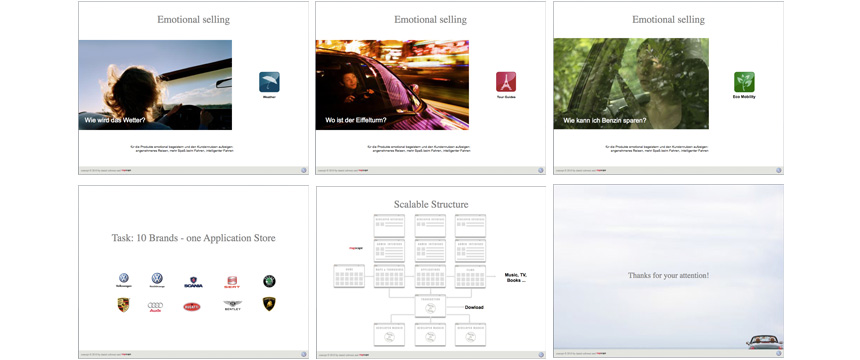Click the Scalable Structure slide title
This screenshot has height=360, width=860.
[431, 204]
